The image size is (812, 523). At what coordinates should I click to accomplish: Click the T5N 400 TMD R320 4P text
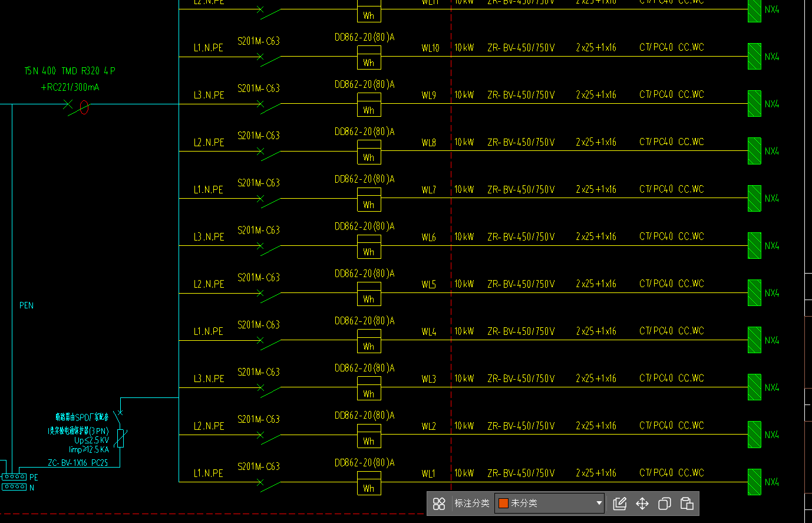(x=70, y=71)
